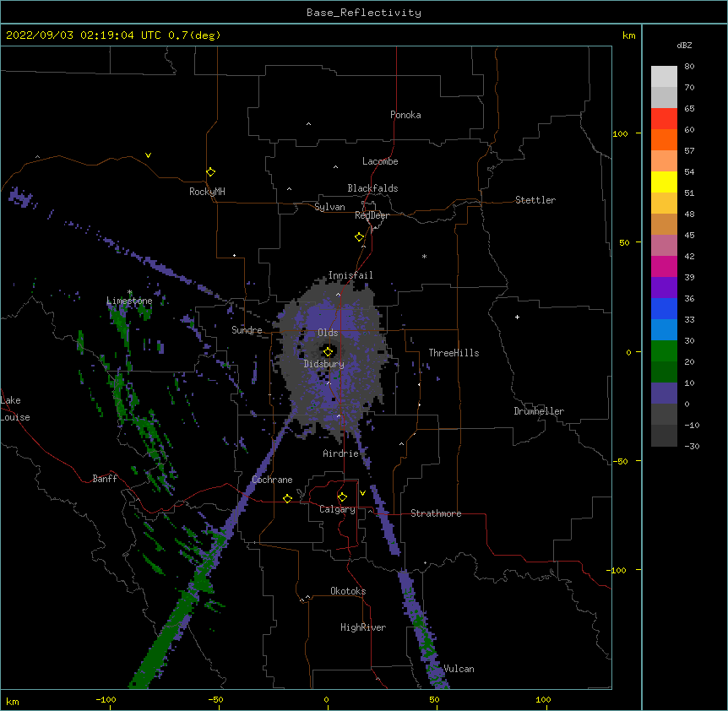Click the Lake Louise label at left edge

pos(15,409)
